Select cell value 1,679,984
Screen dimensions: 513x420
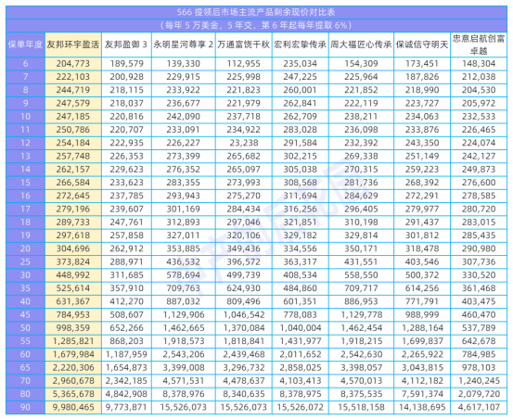(x=73, y=354)
